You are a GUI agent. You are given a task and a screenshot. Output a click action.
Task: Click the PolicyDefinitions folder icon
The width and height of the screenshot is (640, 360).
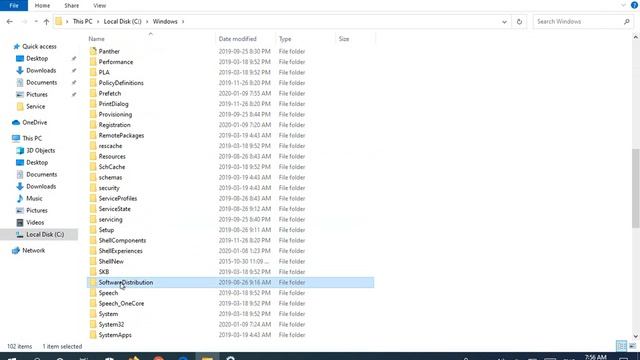93,83
